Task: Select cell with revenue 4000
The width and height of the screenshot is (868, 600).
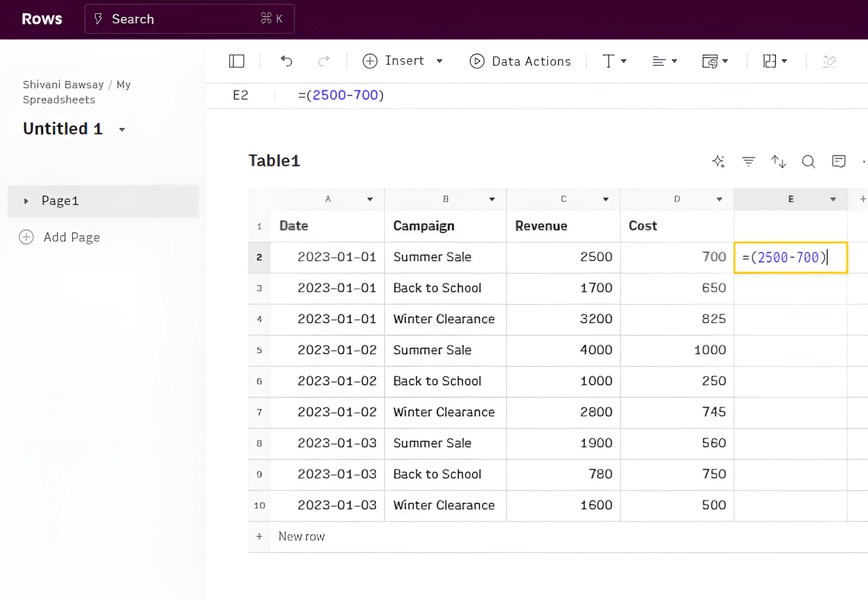Action: (x=563, y=350)
